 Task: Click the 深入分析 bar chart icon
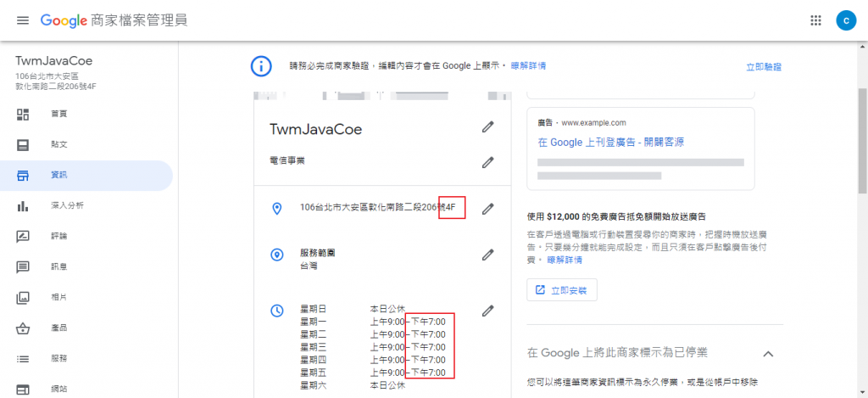click(23, 206)
